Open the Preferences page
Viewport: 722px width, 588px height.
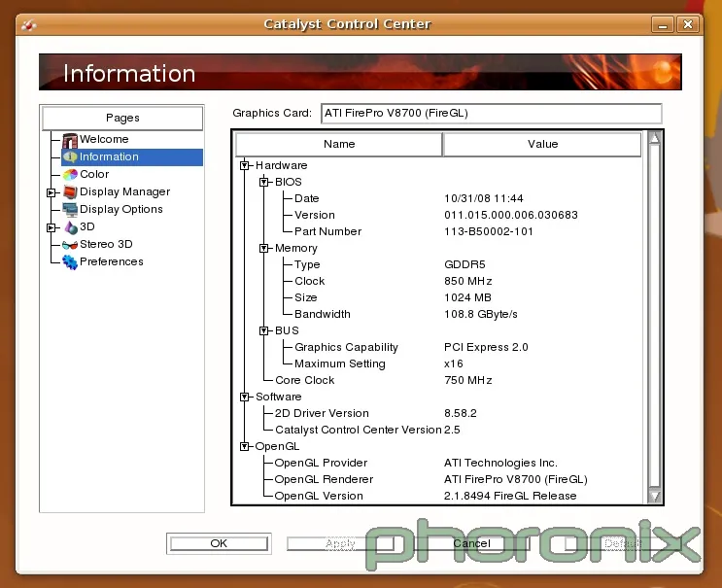pyautogui.click(x=112, y=261)
